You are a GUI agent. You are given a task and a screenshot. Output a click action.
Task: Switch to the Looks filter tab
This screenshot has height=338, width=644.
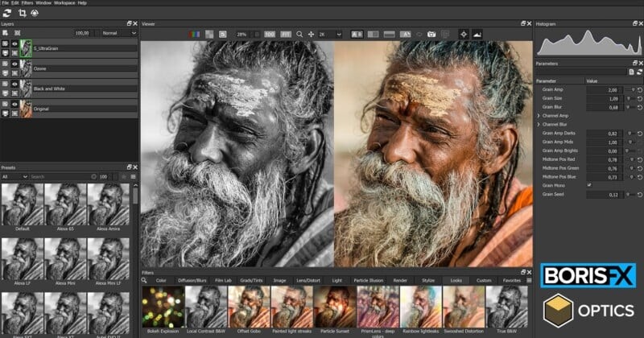[x=456, y=281]
